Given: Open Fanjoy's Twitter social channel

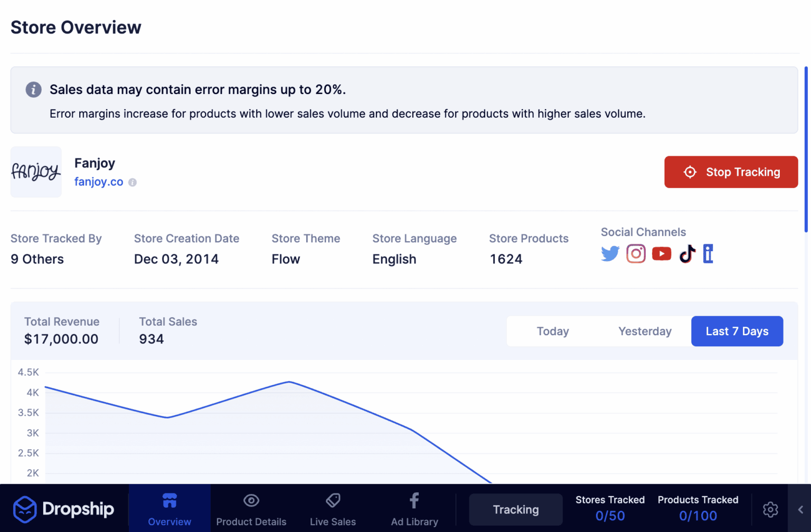Looking at the screenshot, I should pyautogui.click(x=610, y=254).
